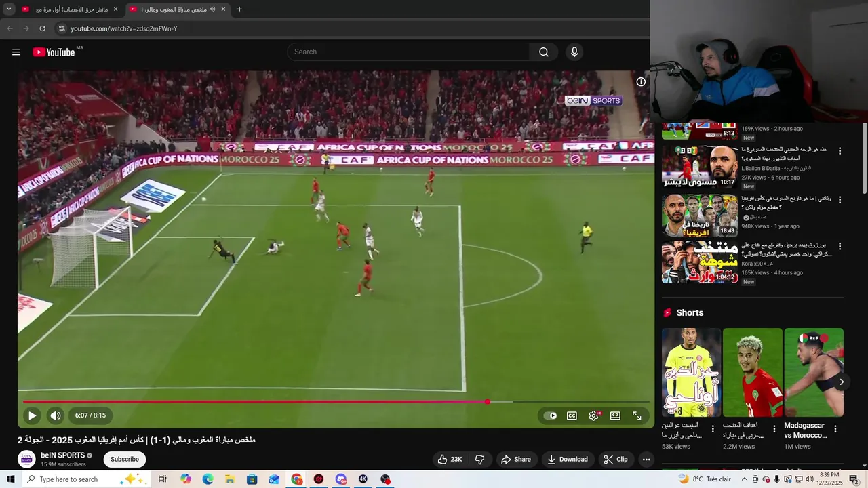Mute the video volume
Viewport: 868px width, 488px height.
point(56,415)
